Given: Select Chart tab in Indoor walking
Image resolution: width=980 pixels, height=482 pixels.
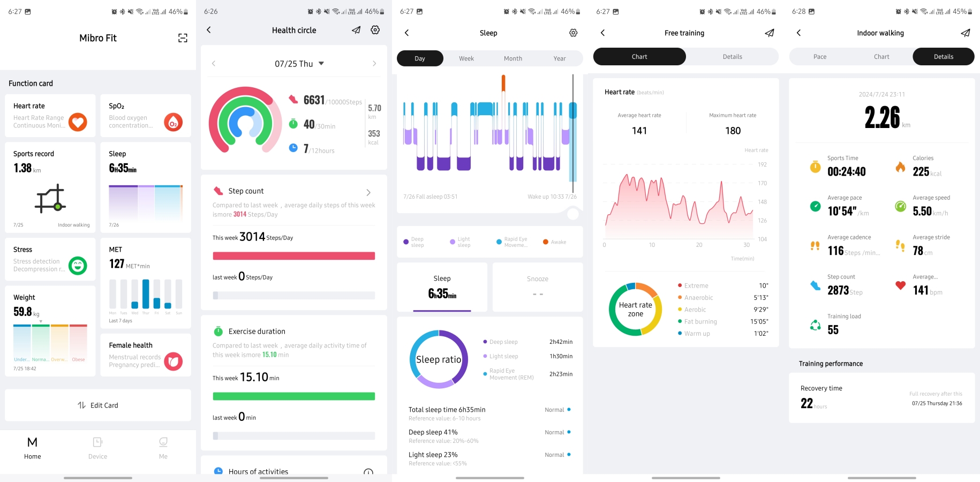Looking at the screenshot, I should click(881, 56).
